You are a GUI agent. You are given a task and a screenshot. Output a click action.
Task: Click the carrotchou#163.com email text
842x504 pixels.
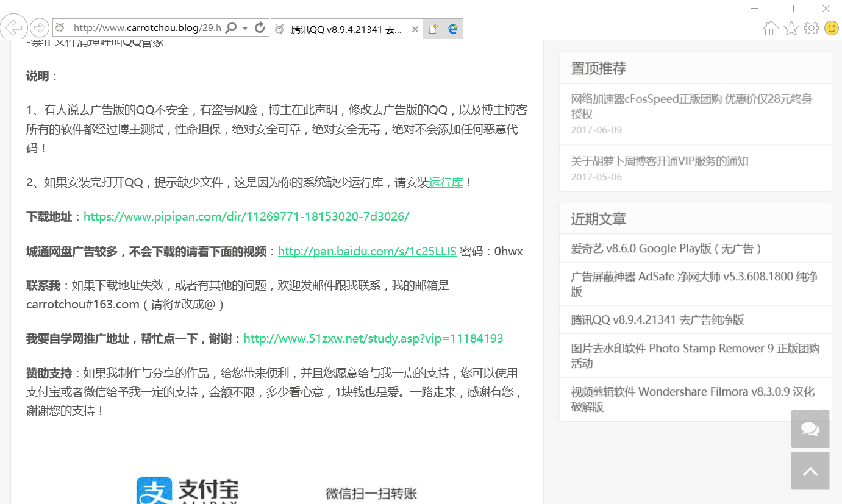[x=83, y=304]
